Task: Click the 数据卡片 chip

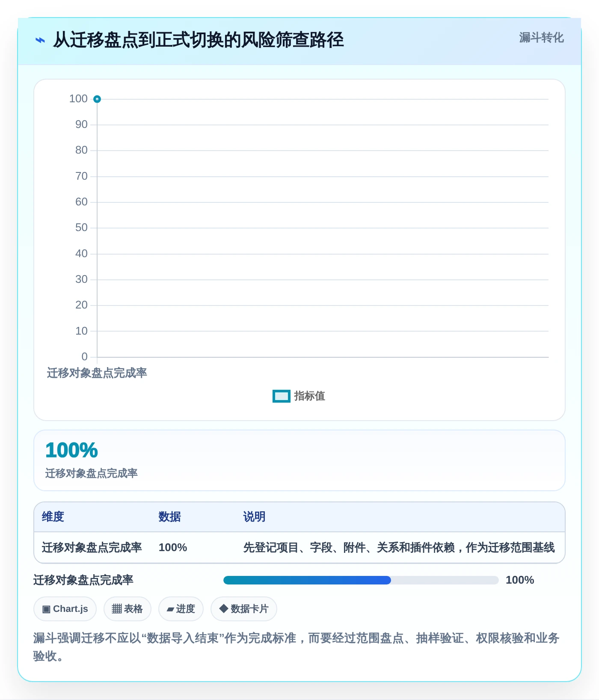Action: click(x=244, y=609)
